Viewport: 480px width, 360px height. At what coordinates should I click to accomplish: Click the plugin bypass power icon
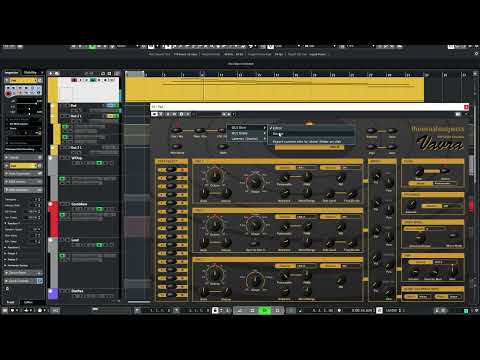click(x=154, y=114)
